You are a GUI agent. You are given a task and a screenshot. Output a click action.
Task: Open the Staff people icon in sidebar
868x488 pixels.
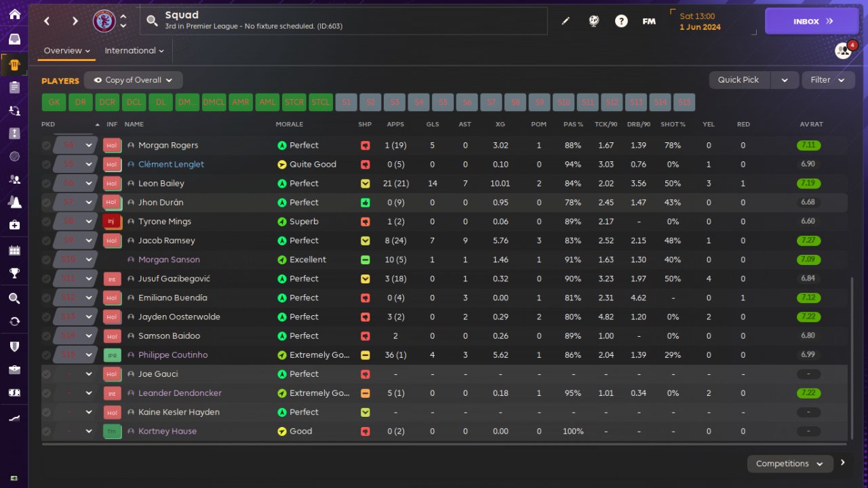[14, 180]
